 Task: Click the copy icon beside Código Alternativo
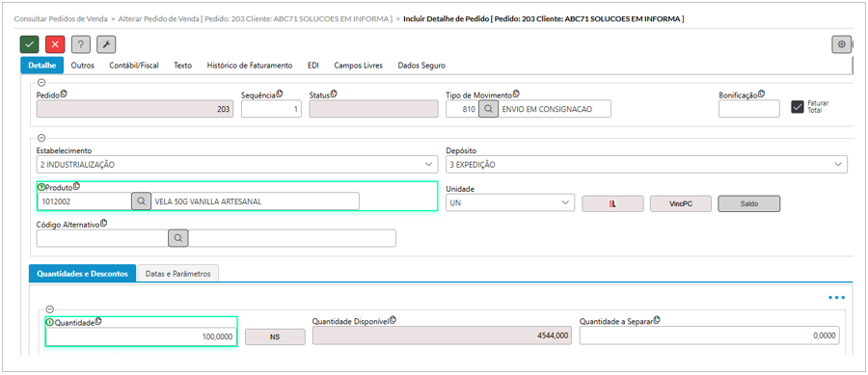(x=103, y=224)
